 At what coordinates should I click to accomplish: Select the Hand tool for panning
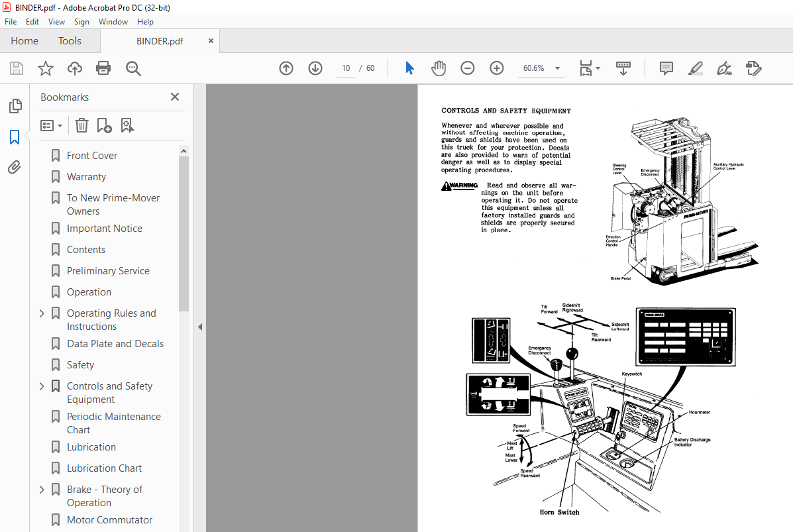439,68
